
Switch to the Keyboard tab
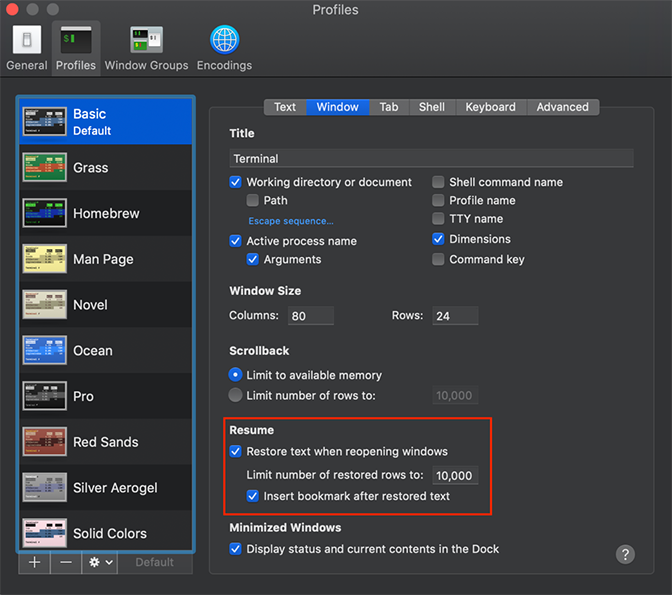490,107
